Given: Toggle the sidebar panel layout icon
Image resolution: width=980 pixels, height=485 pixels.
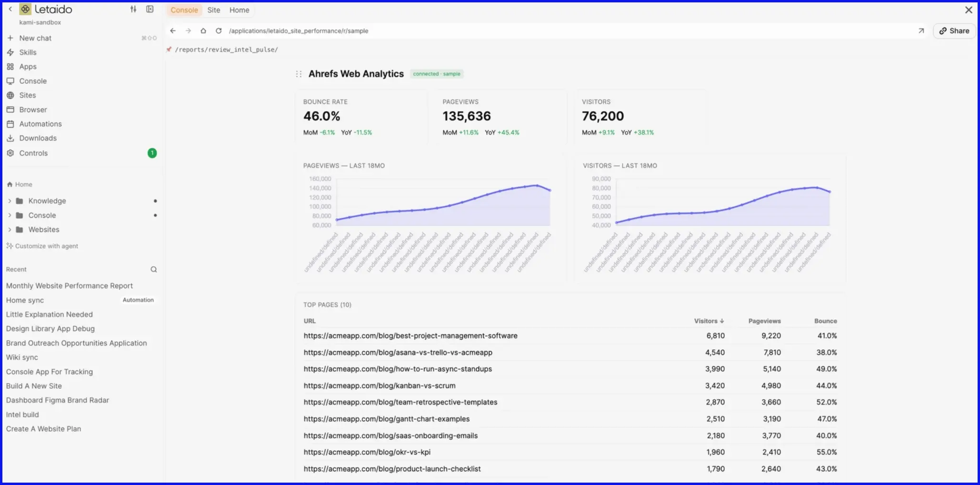Looking at the screenshot, I should [x=150, y=9].
